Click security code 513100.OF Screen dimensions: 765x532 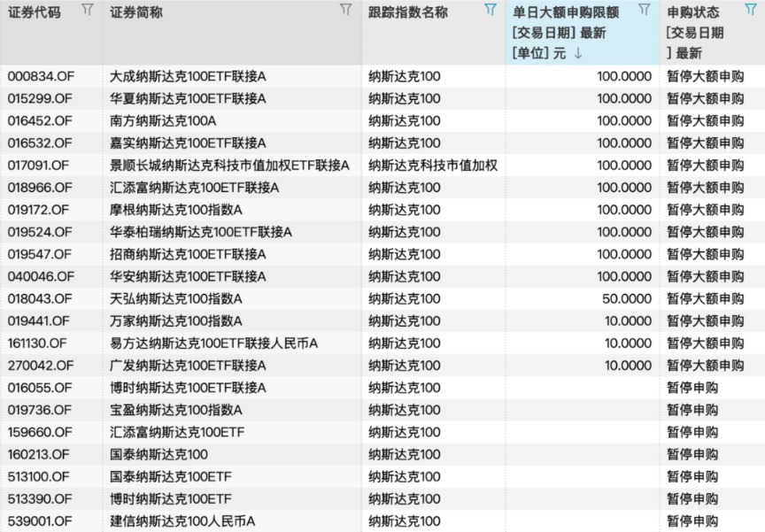tap(39, 476)
